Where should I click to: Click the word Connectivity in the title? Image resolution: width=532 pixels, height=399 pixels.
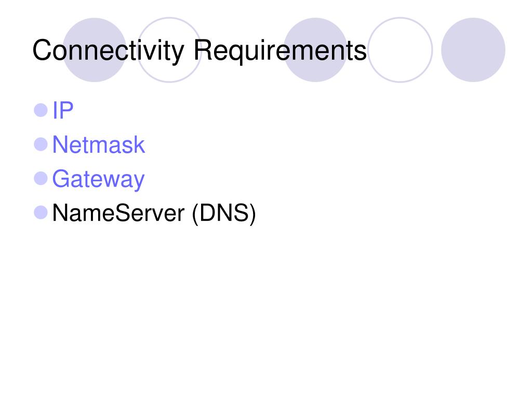point(108,50)
